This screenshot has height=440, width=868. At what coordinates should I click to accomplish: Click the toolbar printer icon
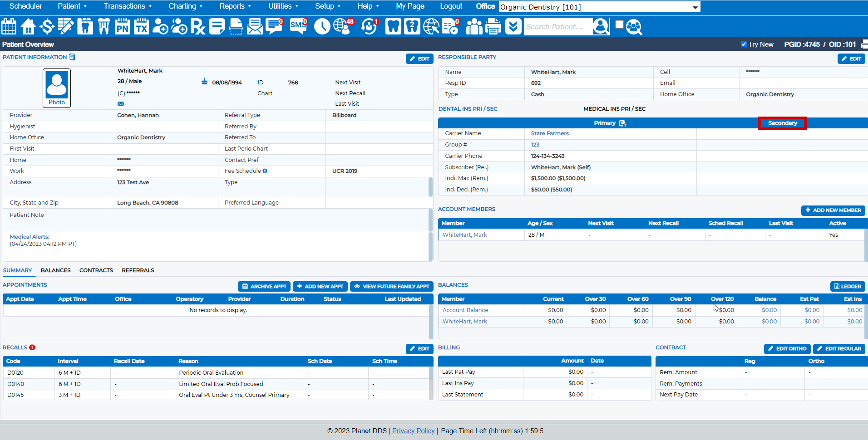[x=493, y=27]
